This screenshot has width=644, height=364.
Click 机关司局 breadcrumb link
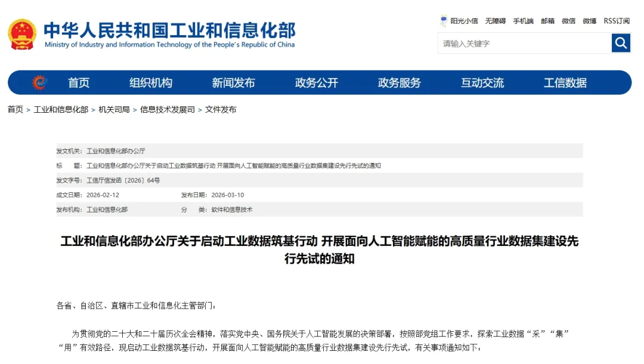(114, 110)
